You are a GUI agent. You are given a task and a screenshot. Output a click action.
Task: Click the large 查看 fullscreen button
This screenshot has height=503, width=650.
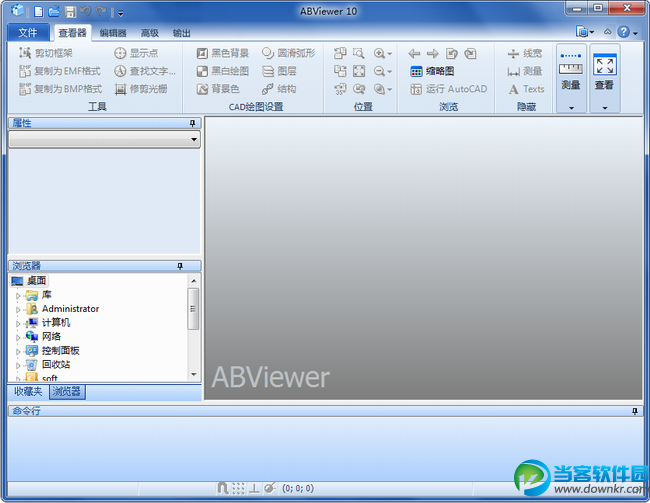(x=604, y=72)
